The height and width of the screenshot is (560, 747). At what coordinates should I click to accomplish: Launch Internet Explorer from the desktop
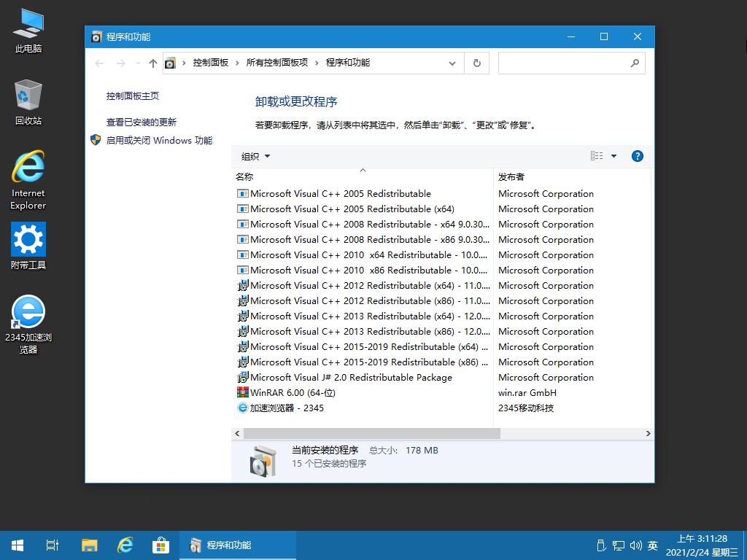coord(28,180)
